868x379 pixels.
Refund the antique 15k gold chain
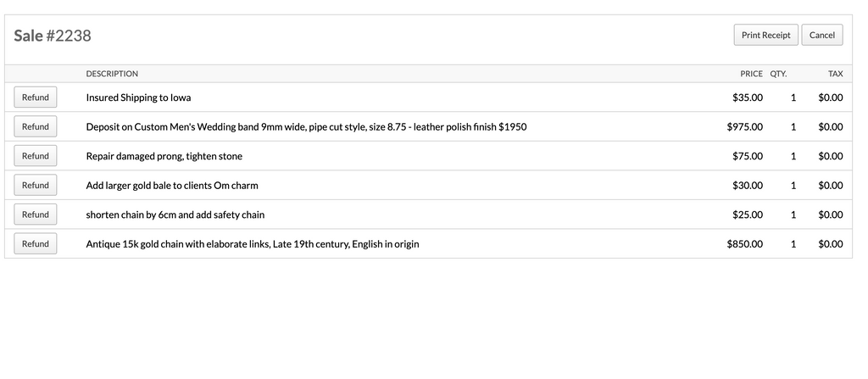pos(36,244)
